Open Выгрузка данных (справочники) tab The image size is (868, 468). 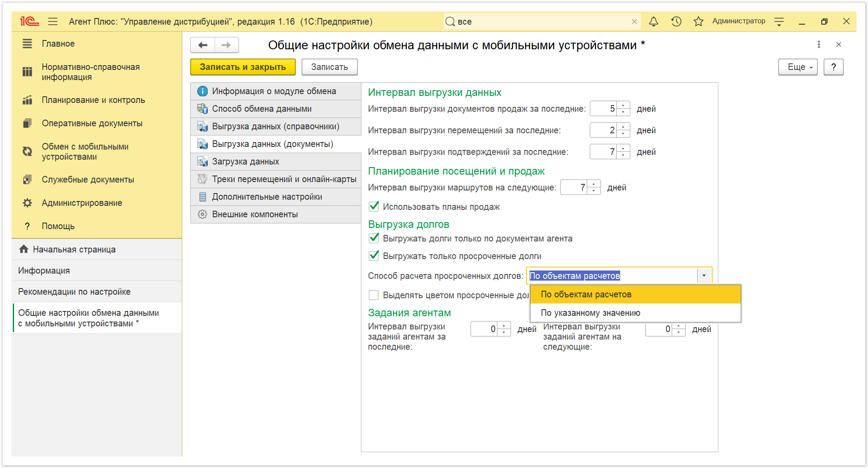[x=276, y=126]
